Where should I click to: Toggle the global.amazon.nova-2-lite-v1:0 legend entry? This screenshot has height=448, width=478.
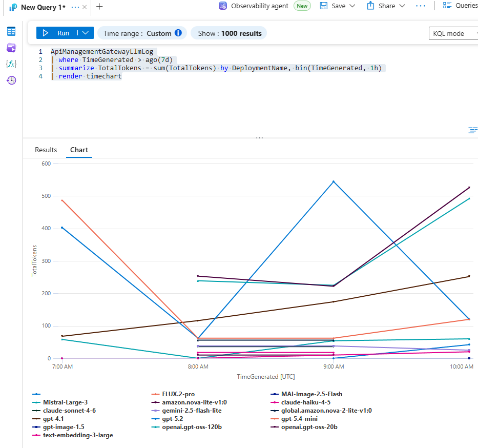pos(321,411)
